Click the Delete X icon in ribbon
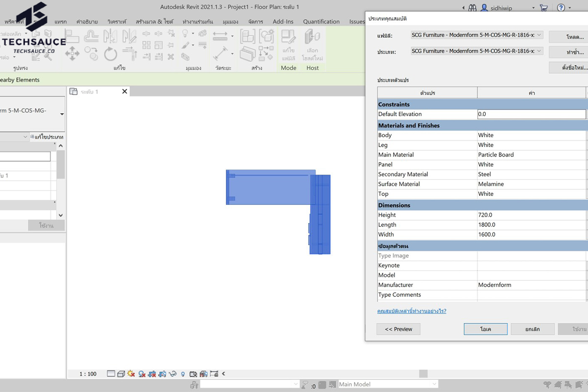This screenshot has height=392, width=588. point(171,57)
